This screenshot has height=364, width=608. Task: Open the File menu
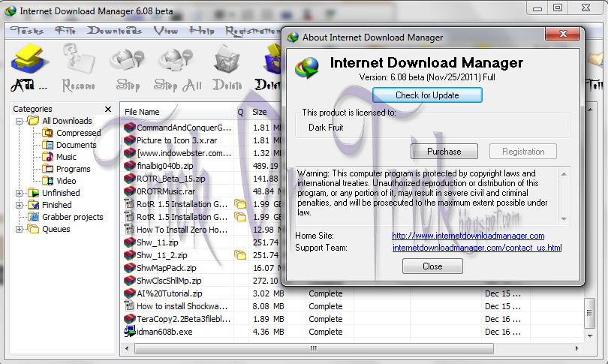point(65,31)
